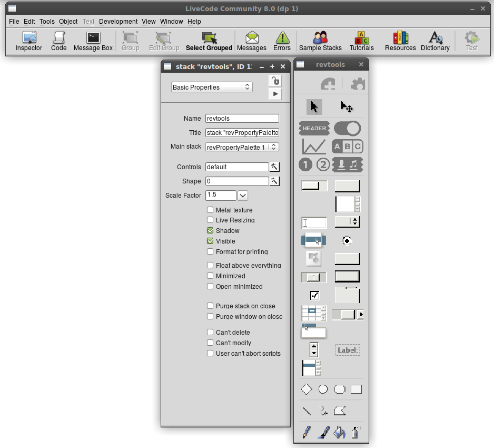Open the Inspector from the toolbar
Screen dimensions: 494x448
tap(29, 41)
